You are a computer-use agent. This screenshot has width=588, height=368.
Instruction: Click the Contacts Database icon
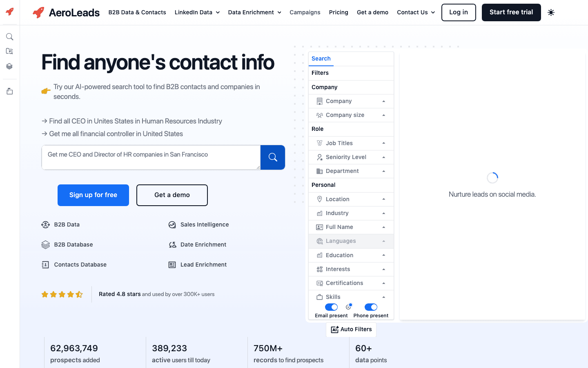click(46, 265)
